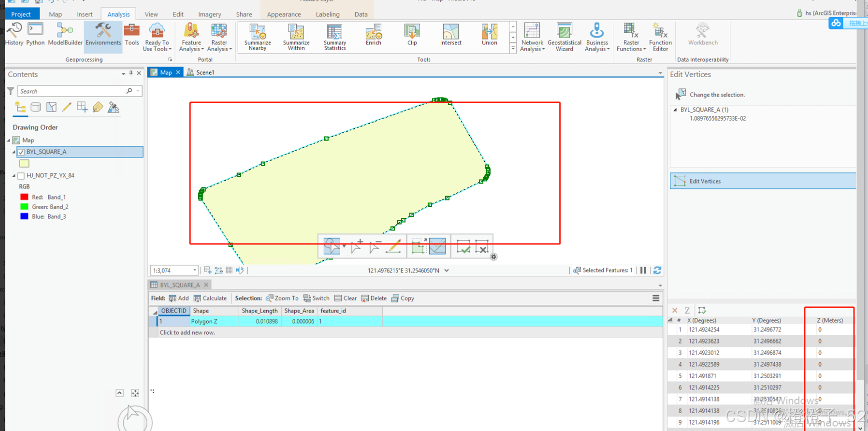Uncheck BYL_SQUARE_A layer visibility

click(x=21, y=152)
